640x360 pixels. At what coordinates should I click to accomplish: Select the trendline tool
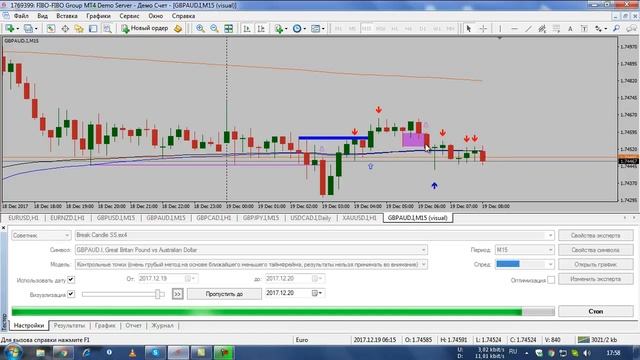coord(528,29)
